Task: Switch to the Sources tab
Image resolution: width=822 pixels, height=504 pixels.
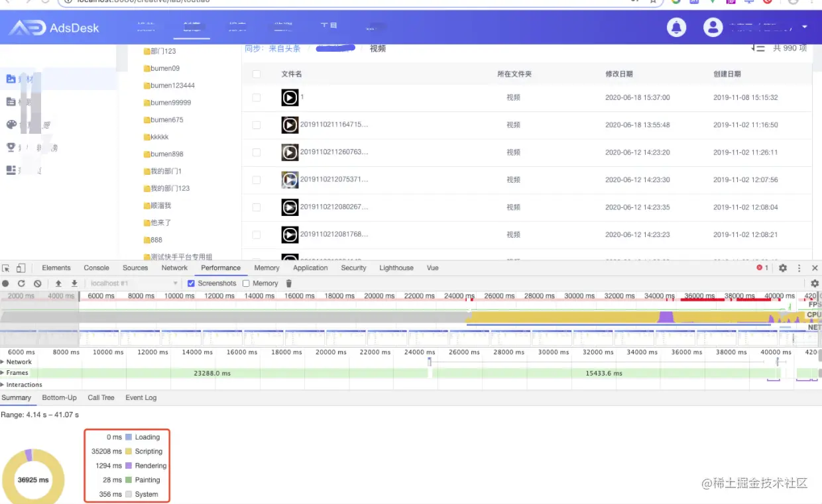Action: [135, 268]
